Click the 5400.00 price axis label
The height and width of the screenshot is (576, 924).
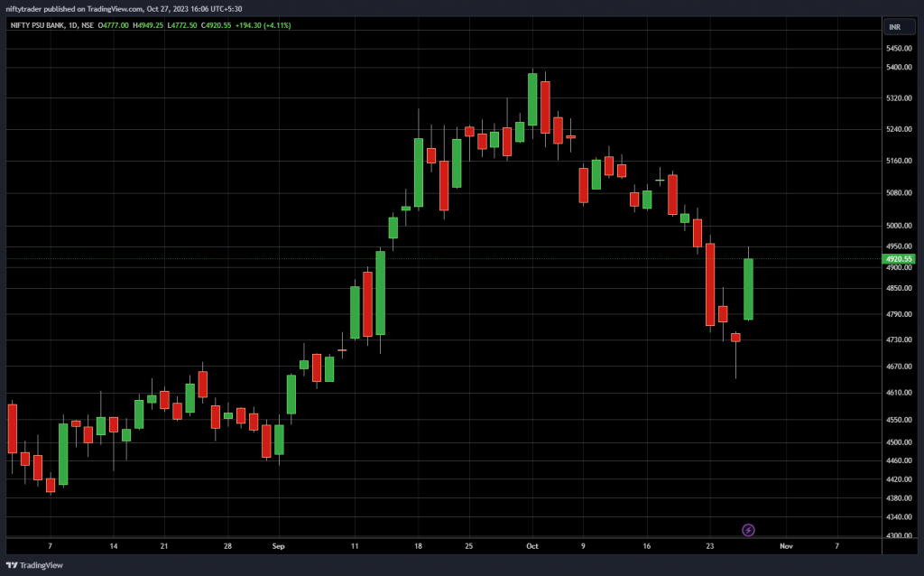point(899,67)
